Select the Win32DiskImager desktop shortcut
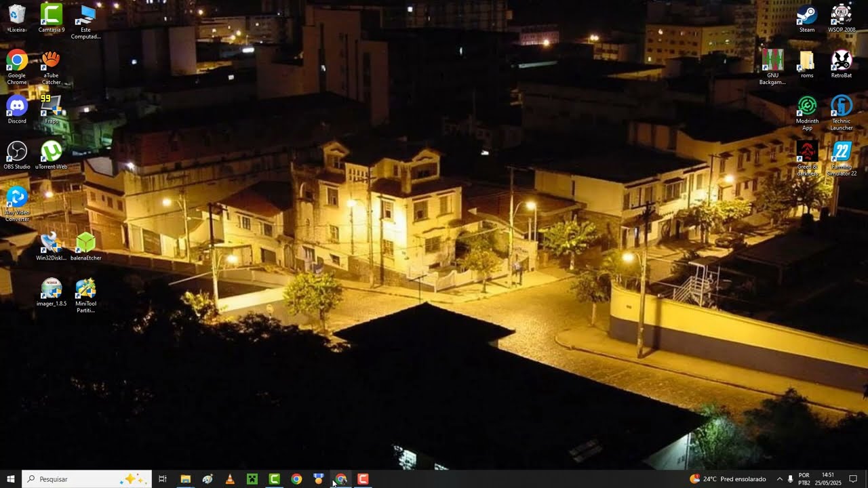 coord(52,247)
